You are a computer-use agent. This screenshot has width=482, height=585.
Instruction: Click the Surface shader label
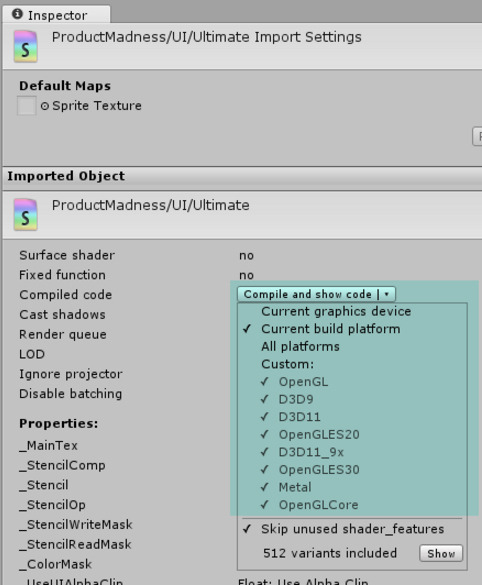pos(67,255)
